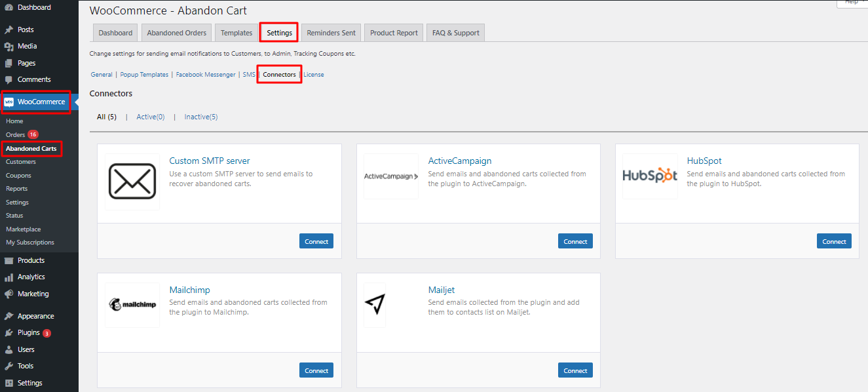
Task: Open the Custom SMTP server title link
Action: pyautogui.click(x=210, y=161)
